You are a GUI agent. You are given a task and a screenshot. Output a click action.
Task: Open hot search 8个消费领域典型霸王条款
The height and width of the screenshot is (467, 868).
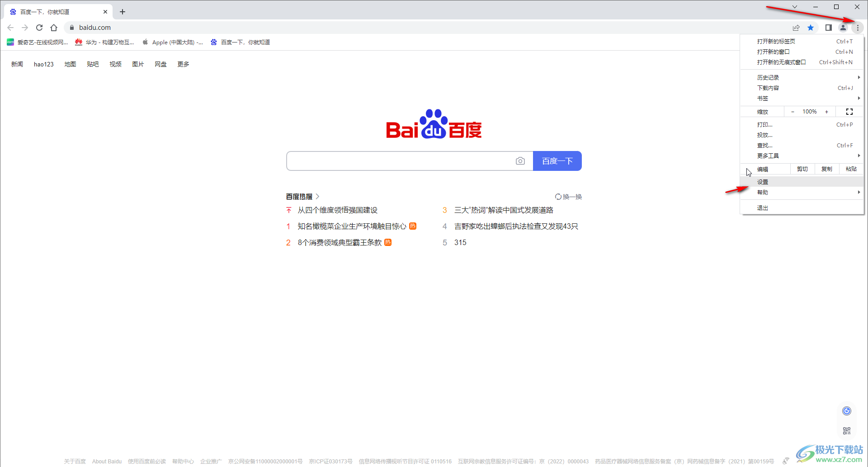click(x=340, y=243)
